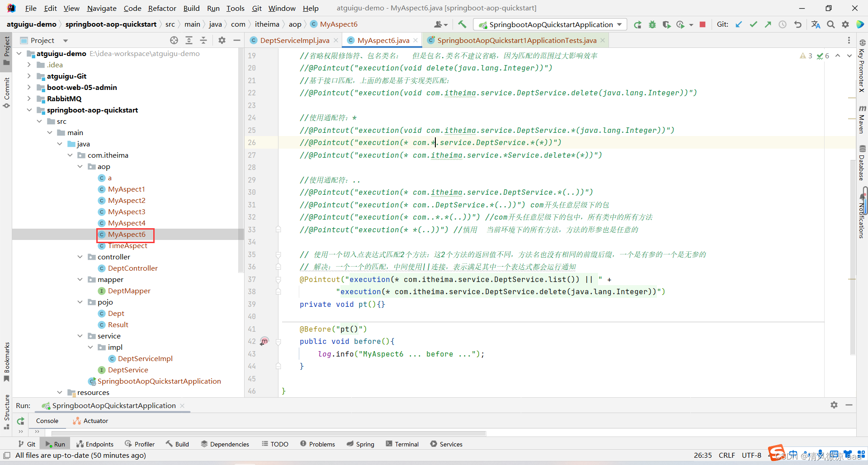Click the console horizontal scrollbar
Viewport: 868px width, 465px height.
point(269,433)
